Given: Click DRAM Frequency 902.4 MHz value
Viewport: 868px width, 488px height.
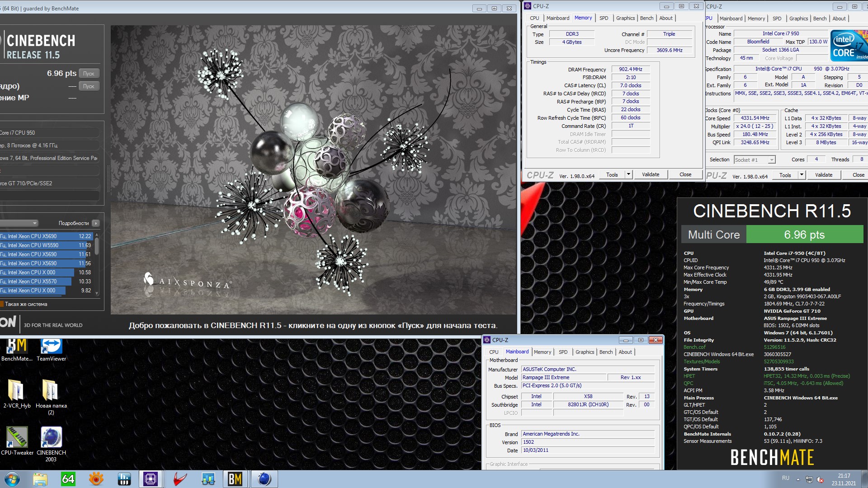Looking at the screenshot, I should [631, 69].
